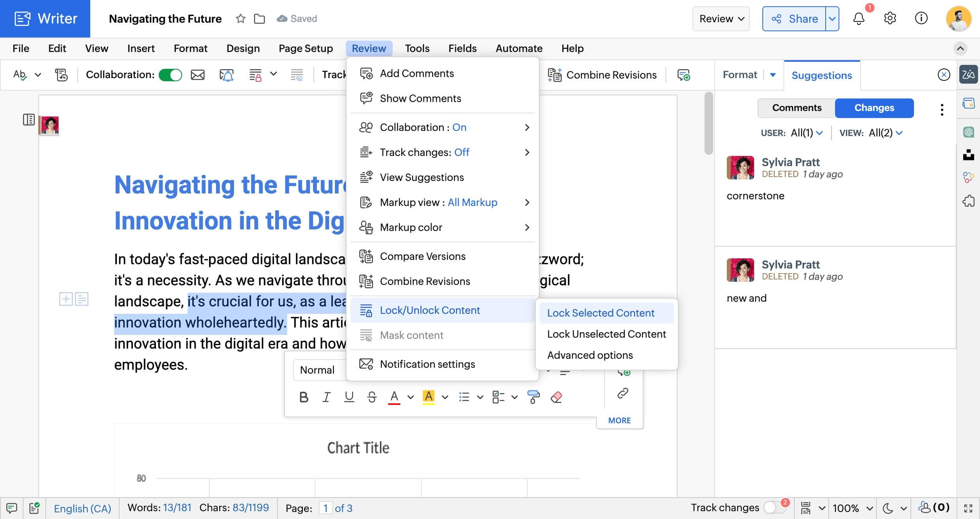Click the envelope icon near Collaboration
Viewport: 980px width, 519px height.
click(197, 75)
